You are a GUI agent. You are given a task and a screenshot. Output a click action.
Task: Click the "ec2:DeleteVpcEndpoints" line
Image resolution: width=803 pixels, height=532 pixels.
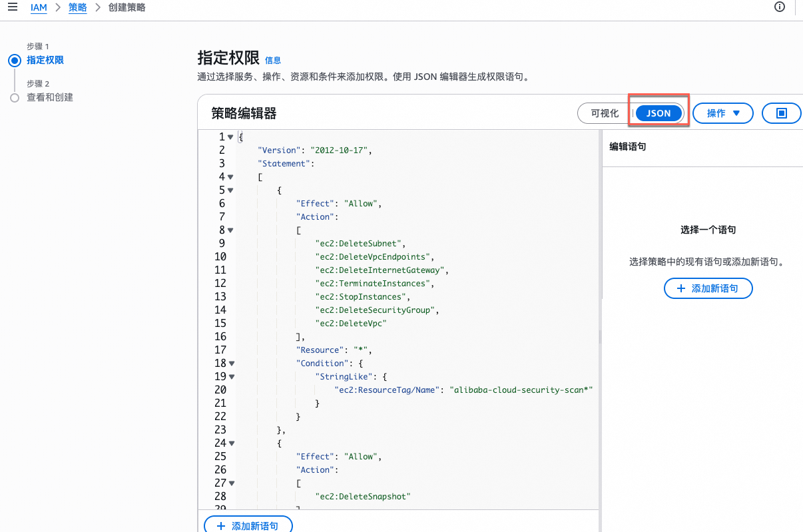375,256
